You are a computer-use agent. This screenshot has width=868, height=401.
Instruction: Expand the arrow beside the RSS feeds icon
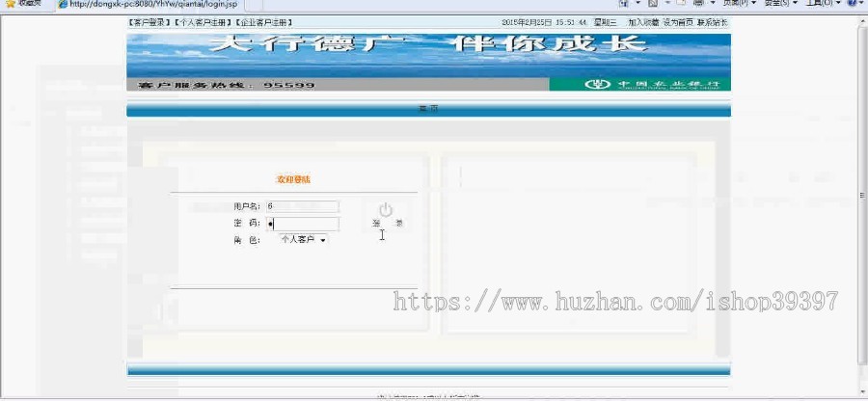point(666,3)
